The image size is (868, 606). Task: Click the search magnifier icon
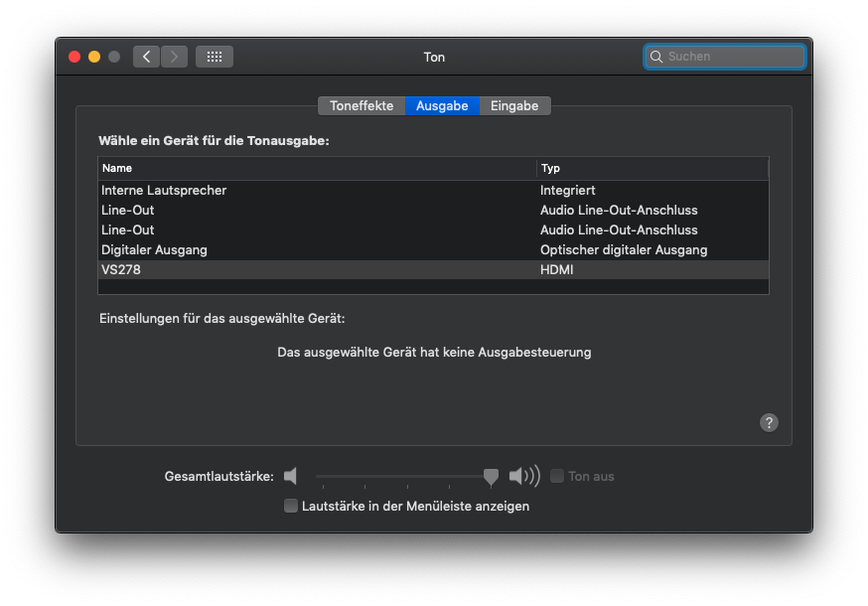tap(656, 58)
